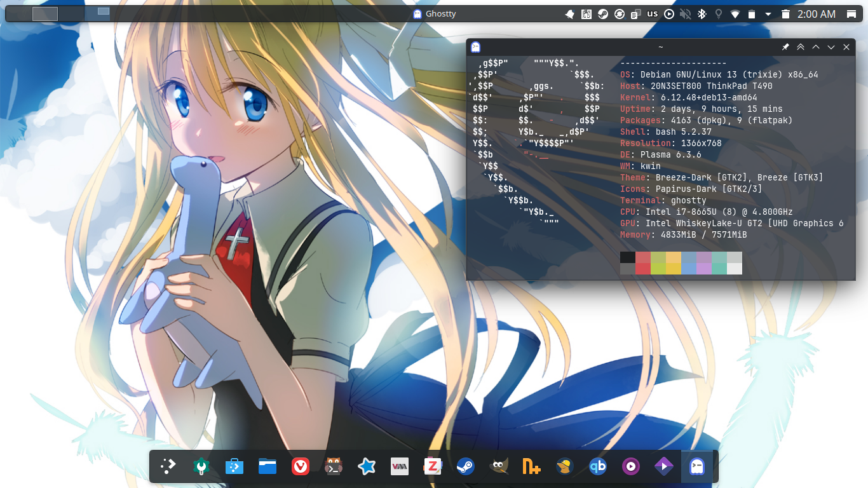Open Dolphin file manager in dock
Screen dimensions: 868x488
click(268, 467)
